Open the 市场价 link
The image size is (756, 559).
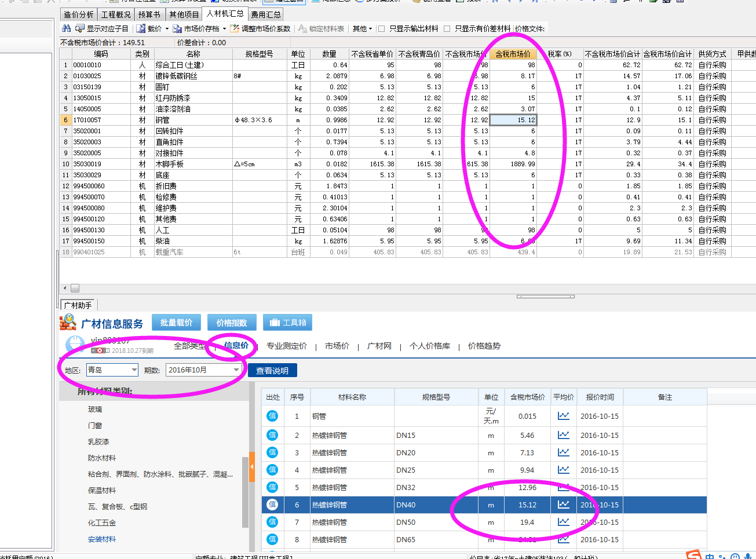(x=337, y=346)
